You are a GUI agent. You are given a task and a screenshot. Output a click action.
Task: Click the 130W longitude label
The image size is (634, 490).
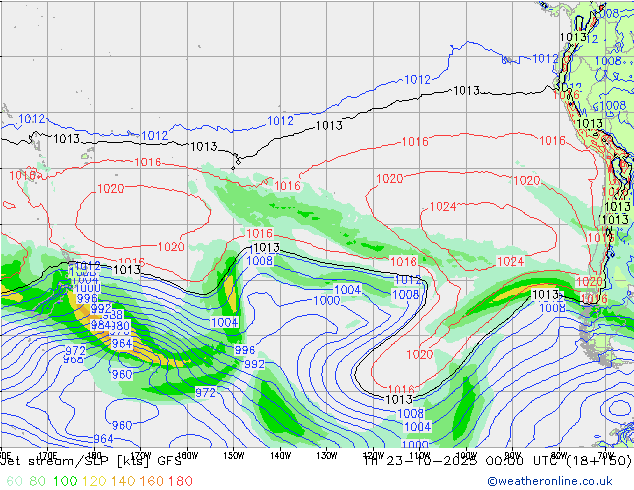327,456
